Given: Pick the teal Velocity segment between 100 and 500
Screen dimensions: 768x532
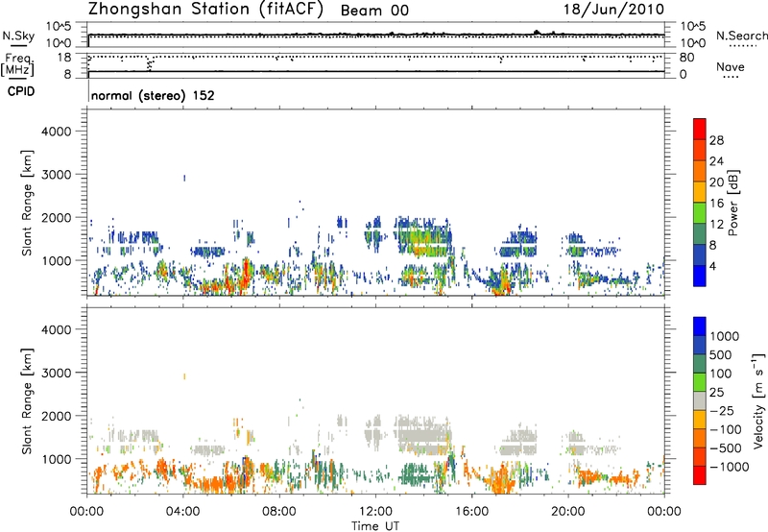Looking at the screenshot, I should [x=700, y=364].
